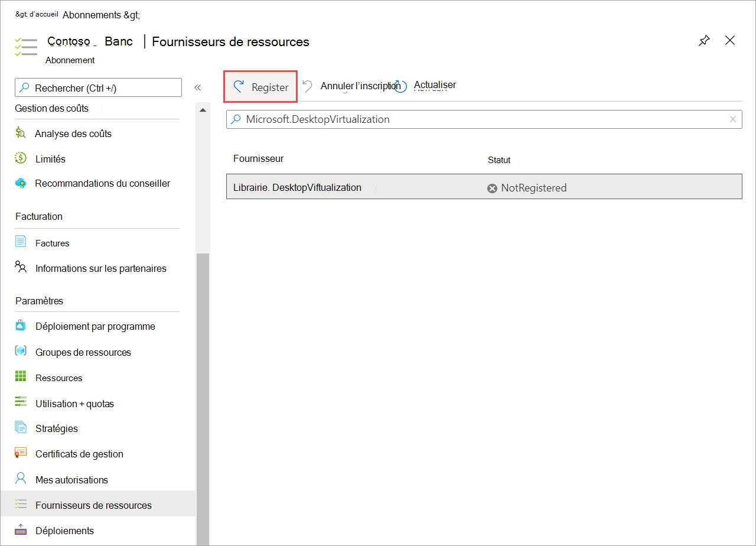Image resolution: width=756 pixels, height=546 pixels.
Task: Click the Analyse des coûts icon
Action: click(21, 133)
